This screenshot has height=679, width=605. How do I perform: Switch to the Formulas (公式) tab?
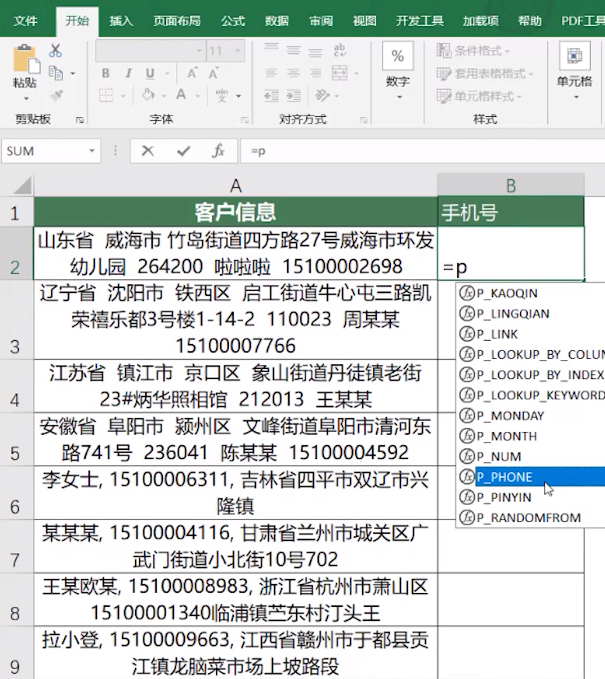[x=233, y=21]
